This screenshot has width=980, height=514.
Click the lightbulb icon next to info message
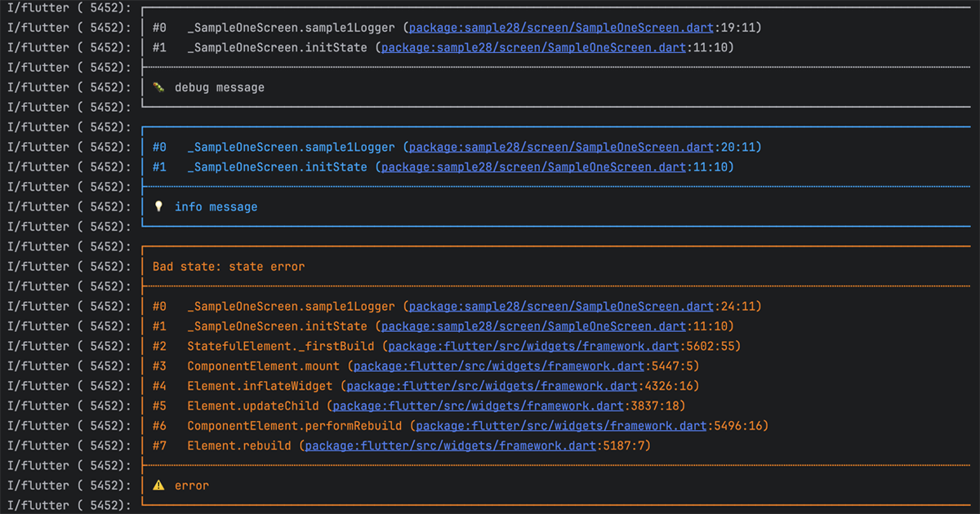pyautogui.click(x=158, y=206)
